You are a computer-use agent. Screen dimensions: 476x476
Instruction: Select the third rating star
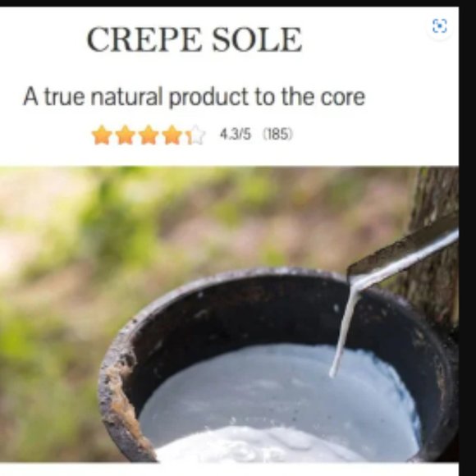pos(149,135)
